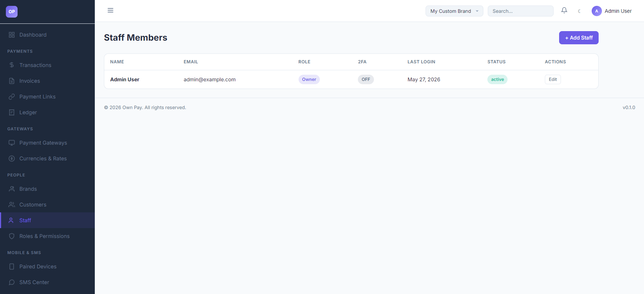This screenshot has width=644, height=294.
Task: Click the Add Staff button
Action: pyautogui.click(x=579, y=38)
